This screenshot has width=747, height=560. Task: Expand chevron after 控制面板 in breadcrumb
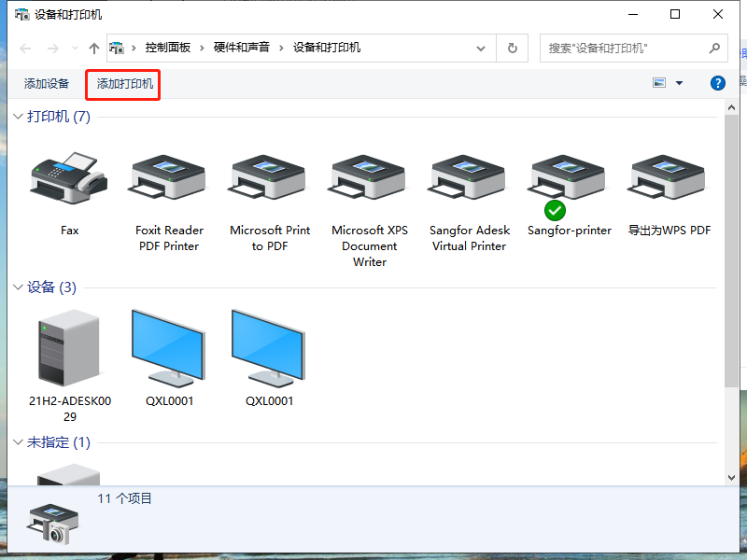tap(202, 49)
